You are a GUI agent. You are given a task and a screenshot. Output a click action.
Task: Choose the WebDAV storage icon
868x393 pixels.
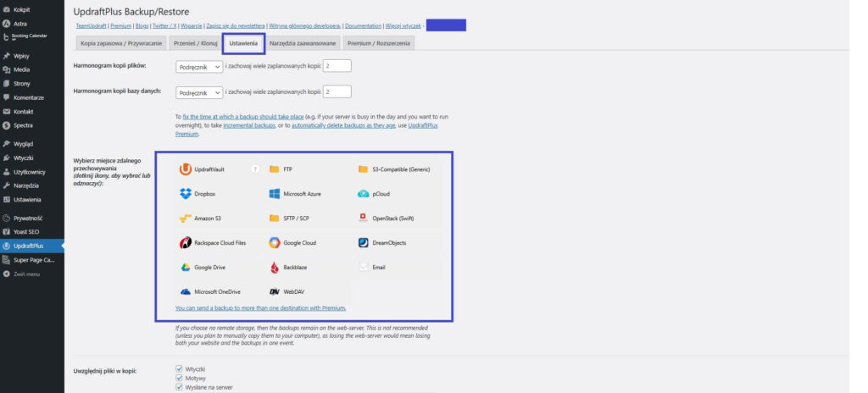274,291
